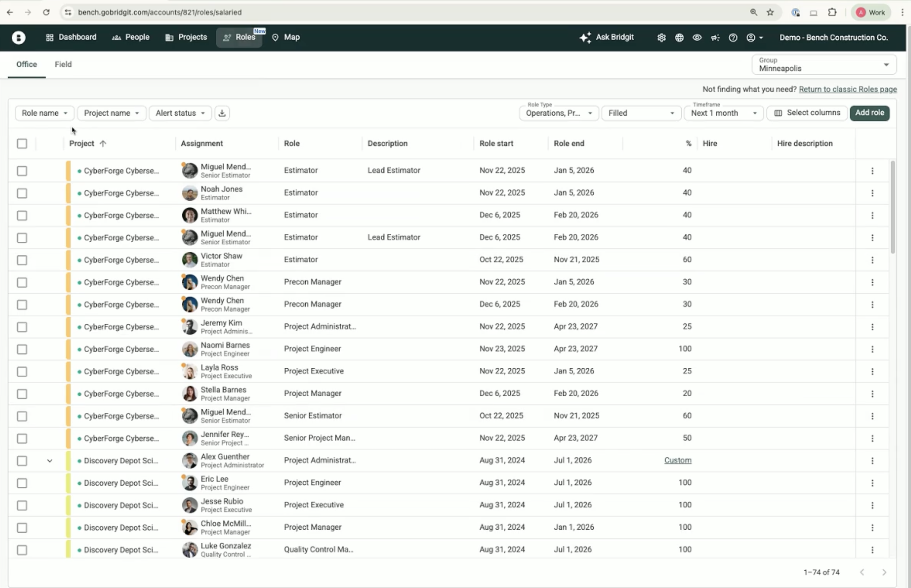This screenshot has width=911, height=588.
Task: Check the select-all checkbox in the table header
Action: pyautogui.click(x=22, y=143)
